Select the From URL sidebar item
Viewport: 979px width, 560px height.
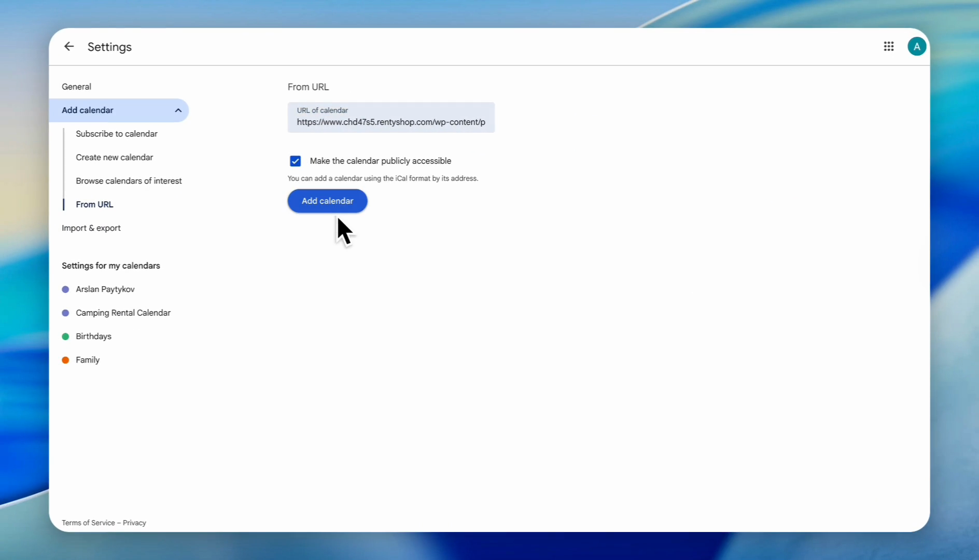[95, 204]
